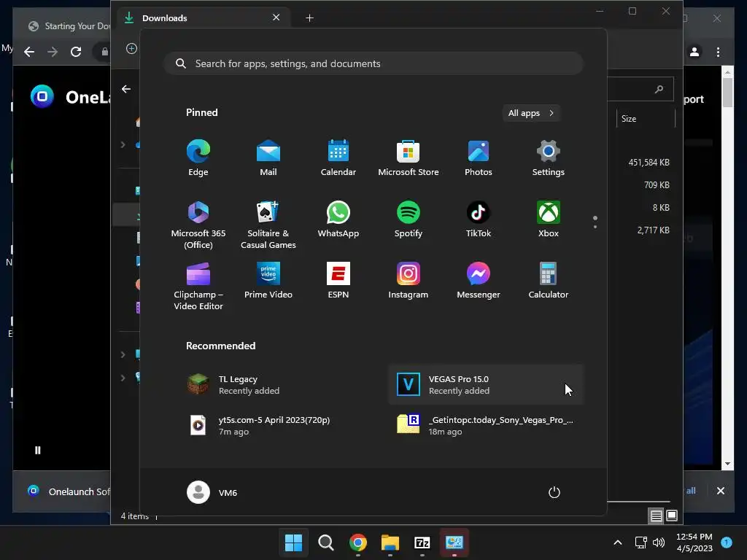
Task: Switch to the pinned taskbar app beside 7-Zip
Action: click(454, 542)
